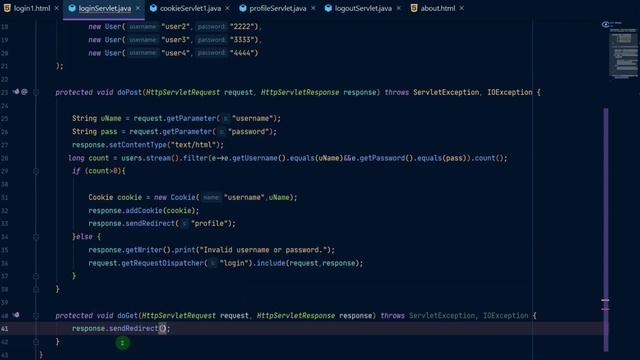
Task: Switch to the login1.html tab
Action: 32,8
